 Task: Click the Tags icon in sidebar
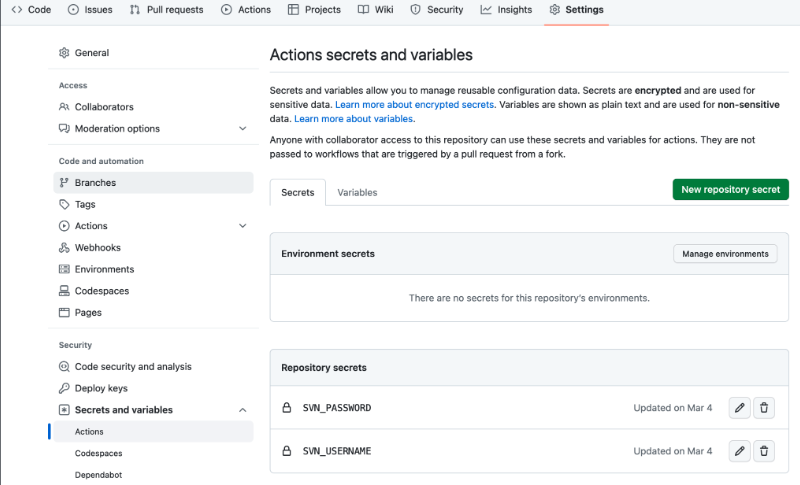64,204
